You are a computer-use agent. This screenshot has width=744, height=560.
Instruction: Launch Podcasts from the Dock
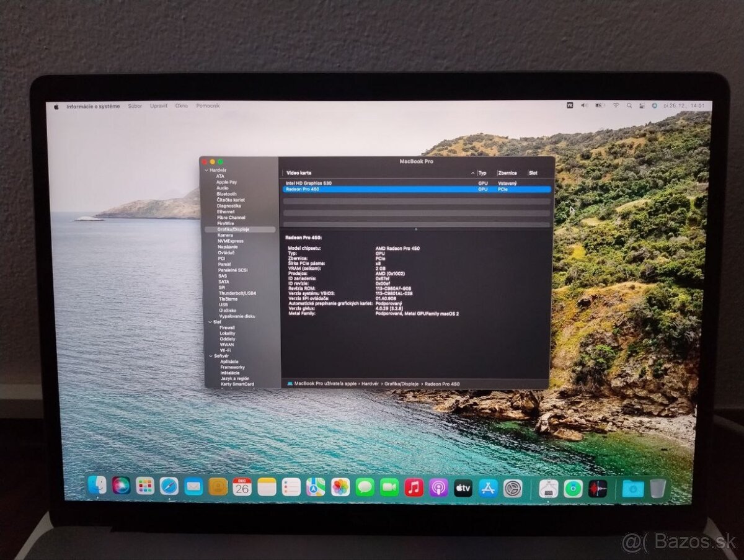coord(438,488)
